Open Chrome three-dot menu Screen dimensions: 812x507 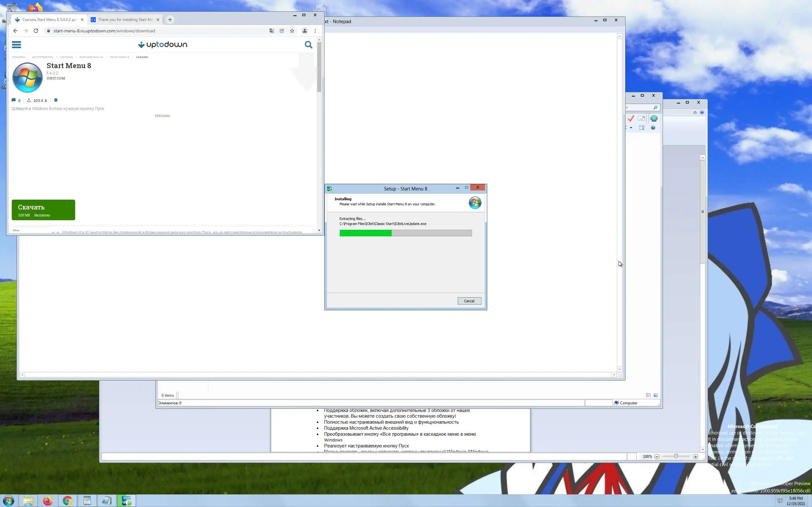tap(315, 31)
